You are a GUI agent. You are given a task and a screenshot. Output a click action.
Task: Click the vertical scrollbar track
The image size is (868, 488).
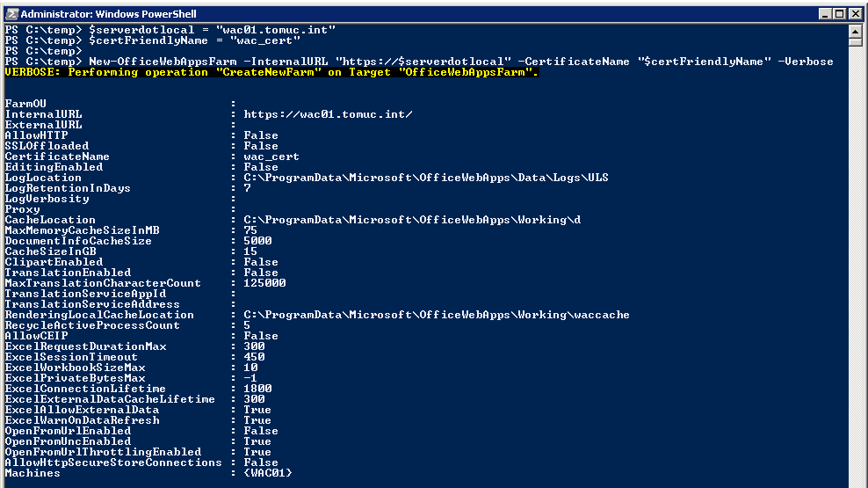(x=856, y=264)
